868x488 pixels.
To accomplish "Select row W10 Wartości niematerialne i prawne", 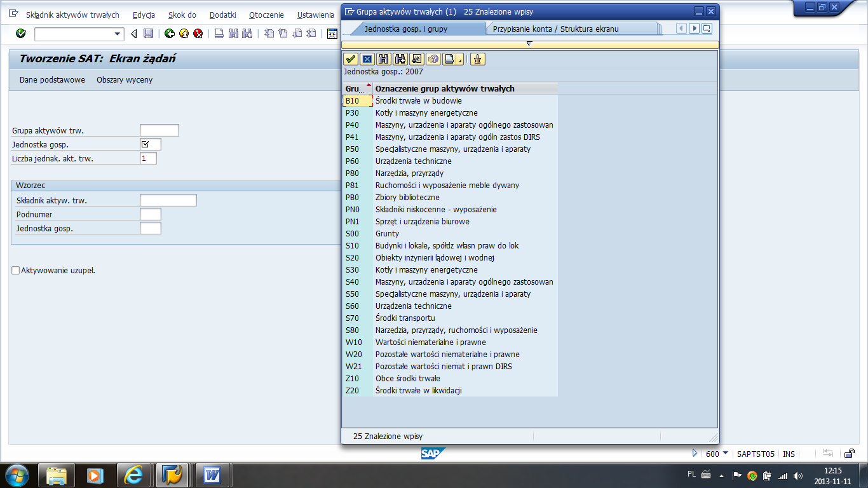I will pyautogui.click(x=450, y=342).
